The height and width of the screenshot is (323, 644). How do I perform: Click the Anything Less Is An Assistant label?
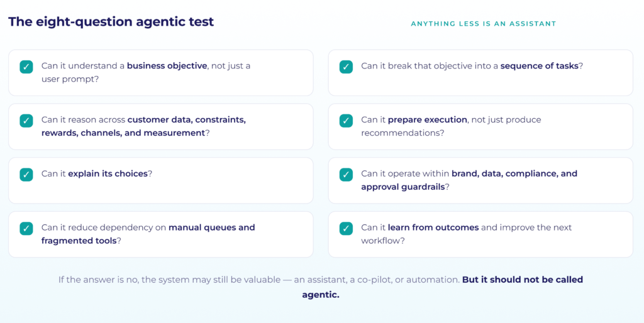[484, 24]
